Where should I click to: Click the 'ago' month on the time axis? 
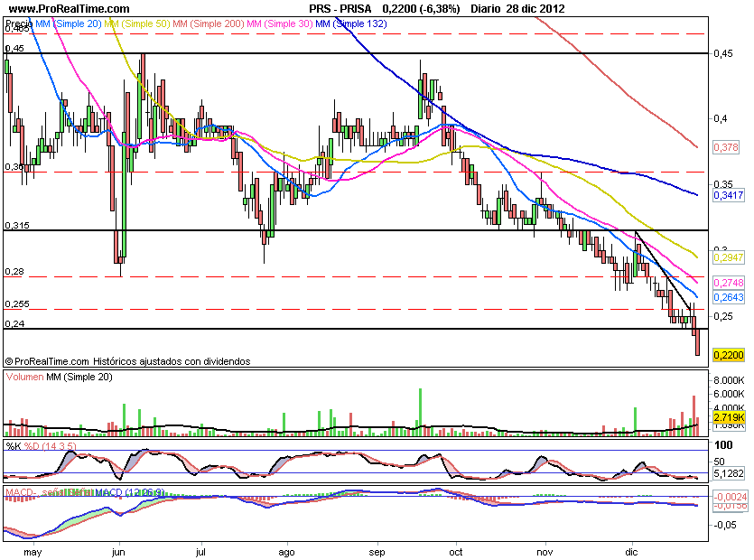(x=286, y=552)
